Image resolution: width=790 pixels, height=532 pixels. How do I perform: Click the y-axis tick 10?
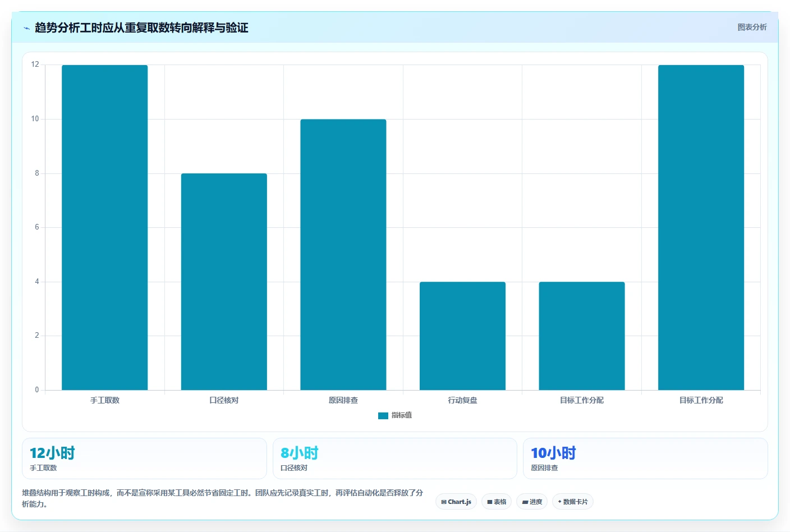coord(35,119)
